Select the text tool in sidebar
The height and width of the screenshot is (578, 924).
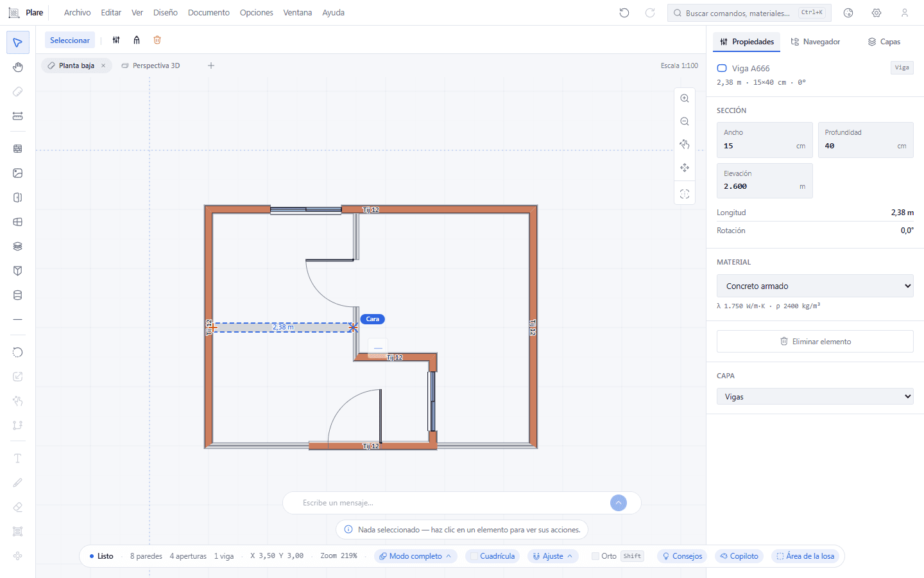[x=18, y=458]
